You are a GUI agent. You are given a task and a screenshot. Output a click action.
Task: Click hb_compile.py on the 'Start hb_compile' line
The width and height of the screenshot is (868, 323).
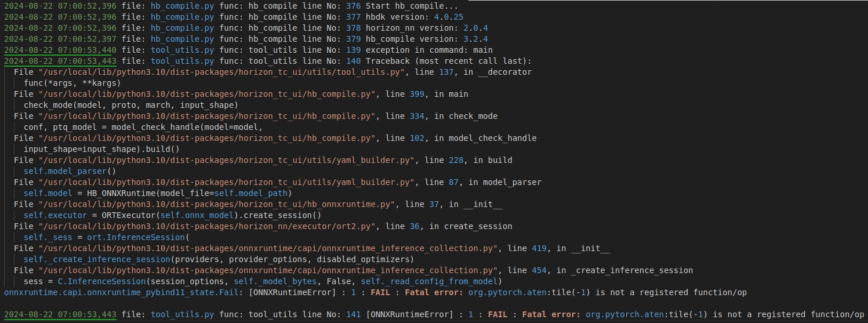point(182,6)
